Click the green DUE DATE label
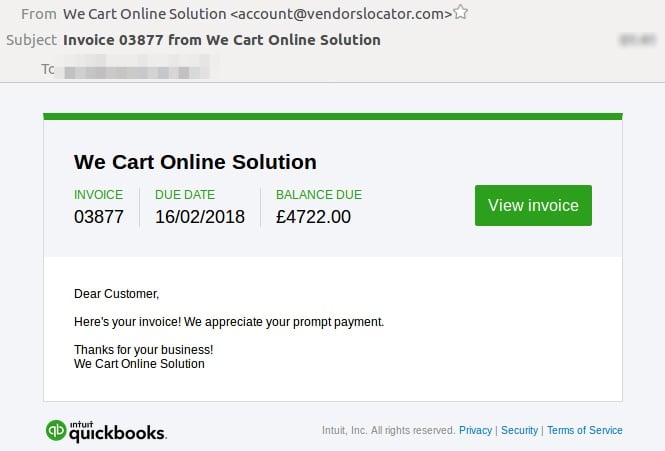Screen dimensions: 665x451 tap(185, 195)
